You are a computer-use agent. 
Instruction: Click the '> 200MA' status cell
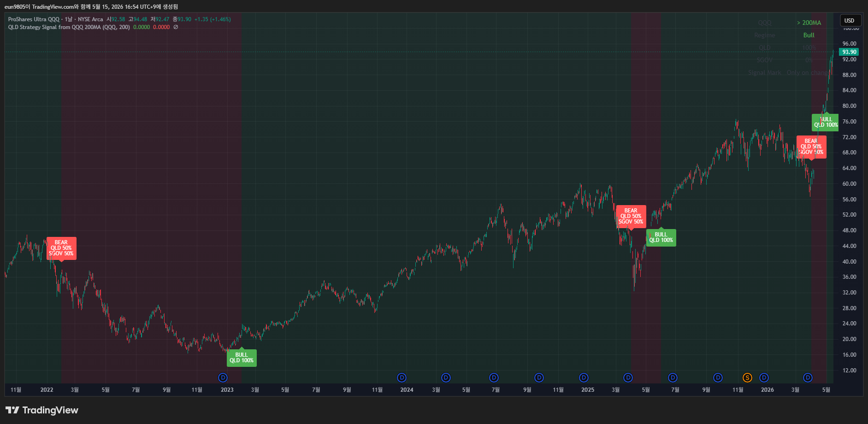point(809,23)
